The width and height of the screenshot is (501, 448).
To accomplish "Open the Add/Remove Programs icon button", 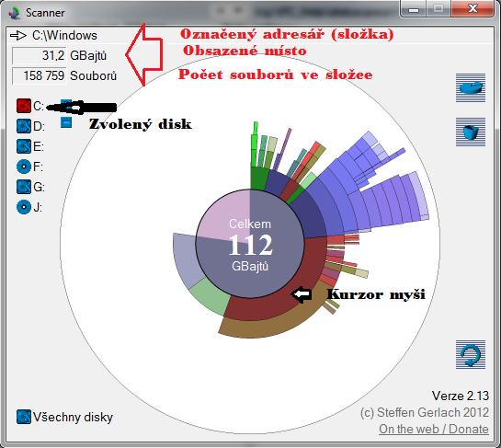I will click(x=471, y=88).
